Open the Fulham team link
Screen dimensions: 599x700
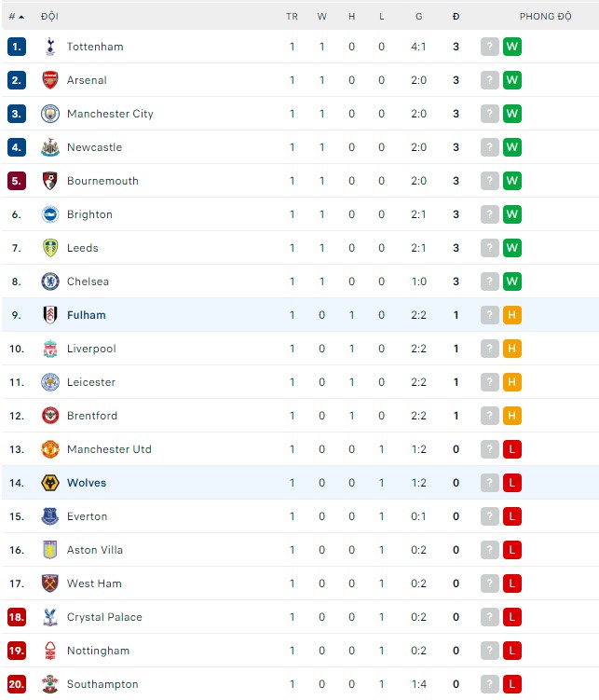[x=87, y=315]
